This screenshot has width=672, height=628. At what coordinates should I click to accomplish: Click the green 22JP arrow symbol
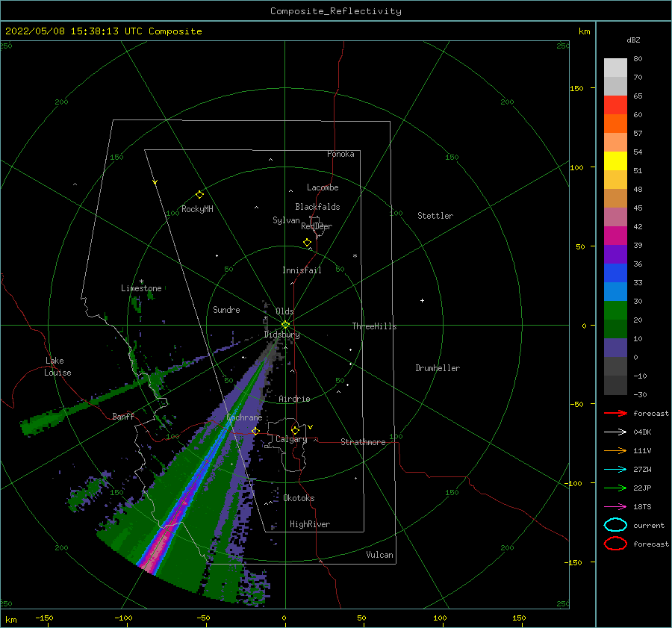(615, 488)
